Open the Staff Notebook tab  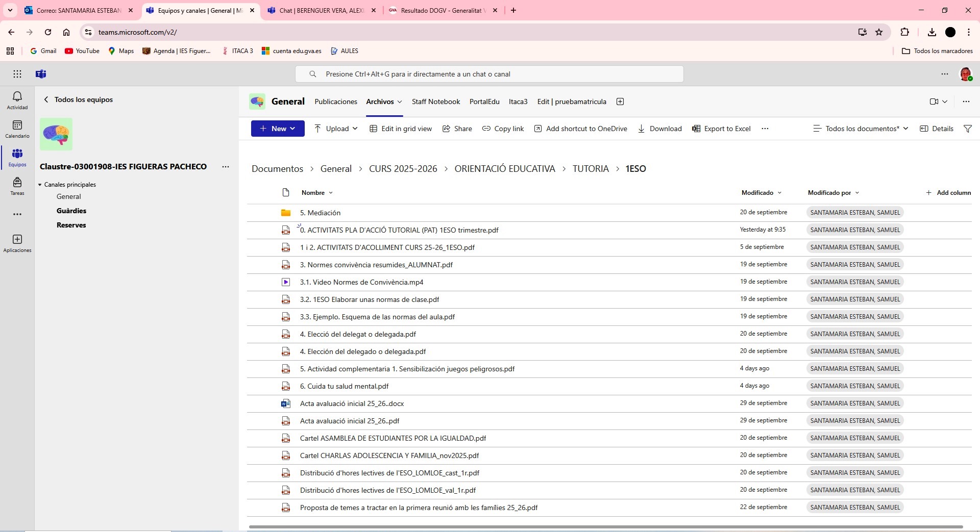(x=436, y=102)
